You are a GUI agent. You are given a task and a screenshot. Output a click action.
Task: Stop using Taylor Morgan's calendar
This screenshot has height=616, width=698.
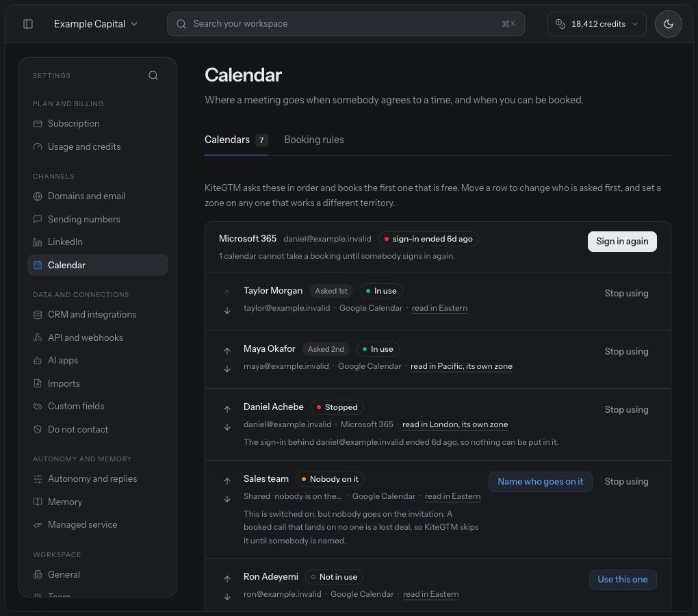(x=626, y=294)
